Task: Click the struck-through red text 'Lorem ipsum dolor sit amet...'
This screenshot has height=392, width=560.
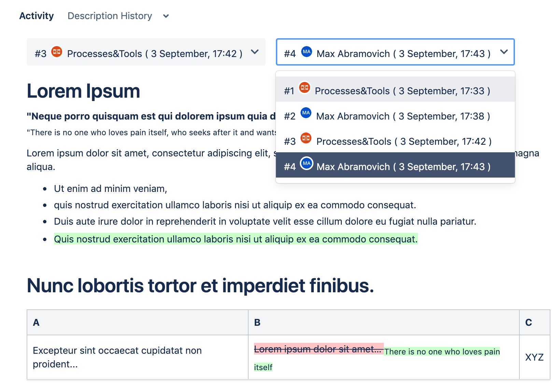Action: (x=319, y=349)
